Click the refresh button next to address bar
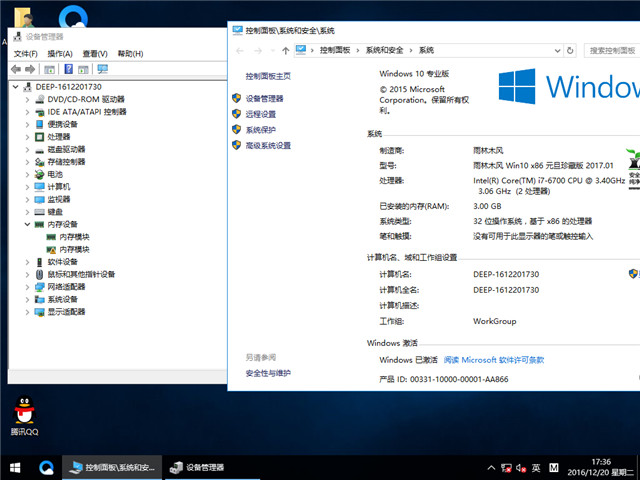Screen dimensions: 640x480 (x=570, y=51)
